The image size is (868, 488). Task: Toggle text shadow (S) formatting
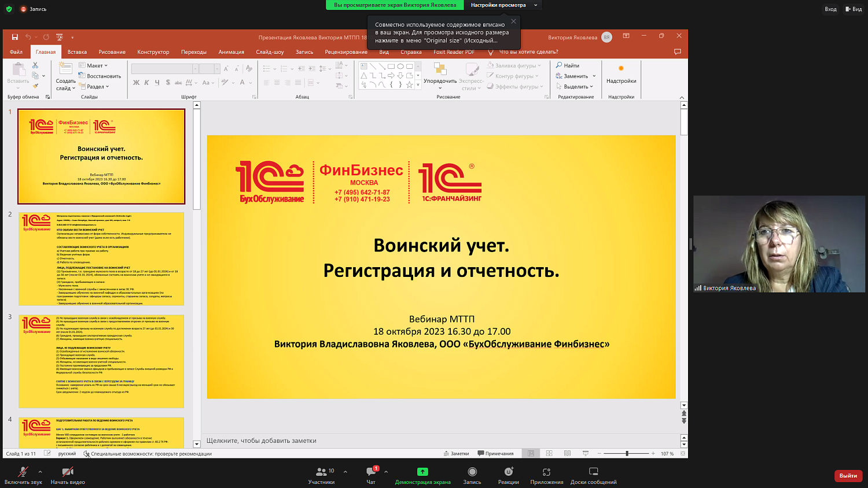[x=168, y=83]
